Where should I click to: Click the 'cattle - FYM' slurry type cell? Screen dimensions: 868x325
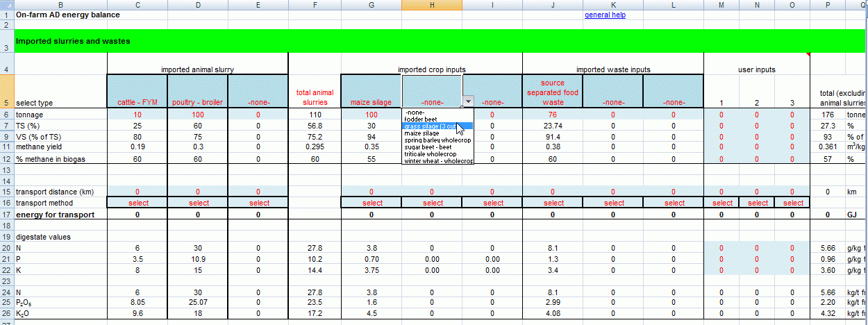(137, 103)
